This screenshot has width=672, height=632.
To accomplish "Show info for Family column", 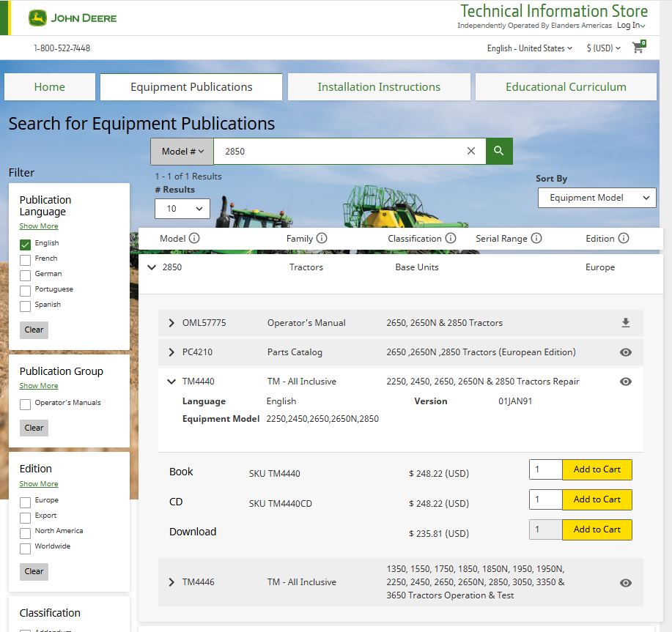I will coord(322,238).
